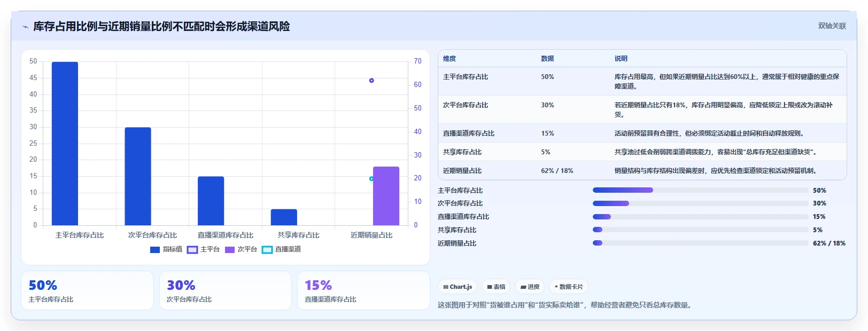Click the 维度 table column header
The image size is (868, 331).
point(449,59)
